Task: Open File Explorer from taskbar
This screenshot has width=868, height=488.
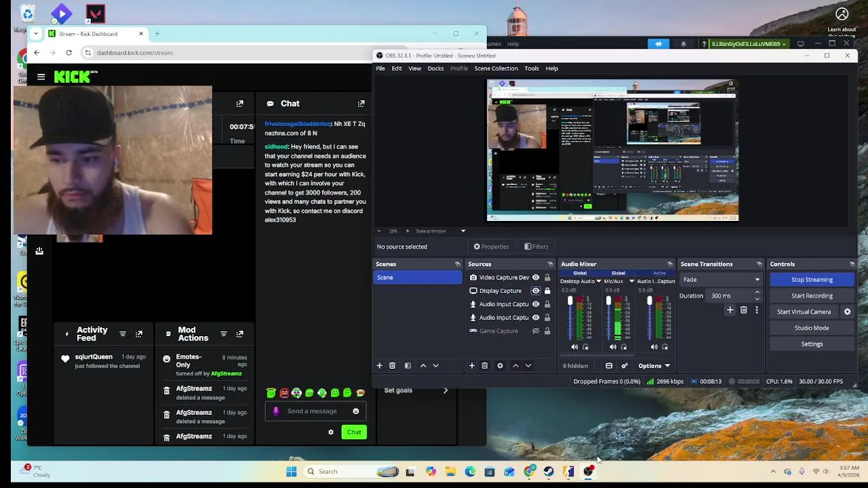Action: coord(450,472)
